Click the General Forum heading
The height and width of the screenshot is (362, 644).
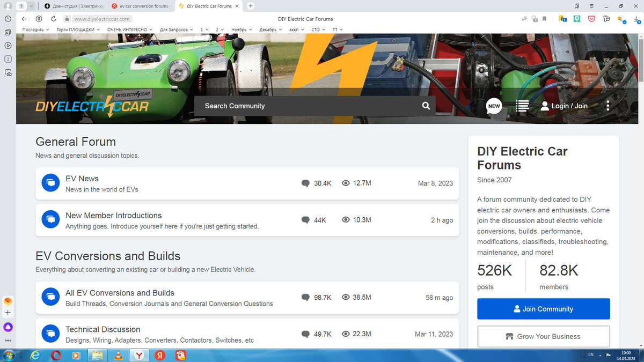click(x=76, y=142)
